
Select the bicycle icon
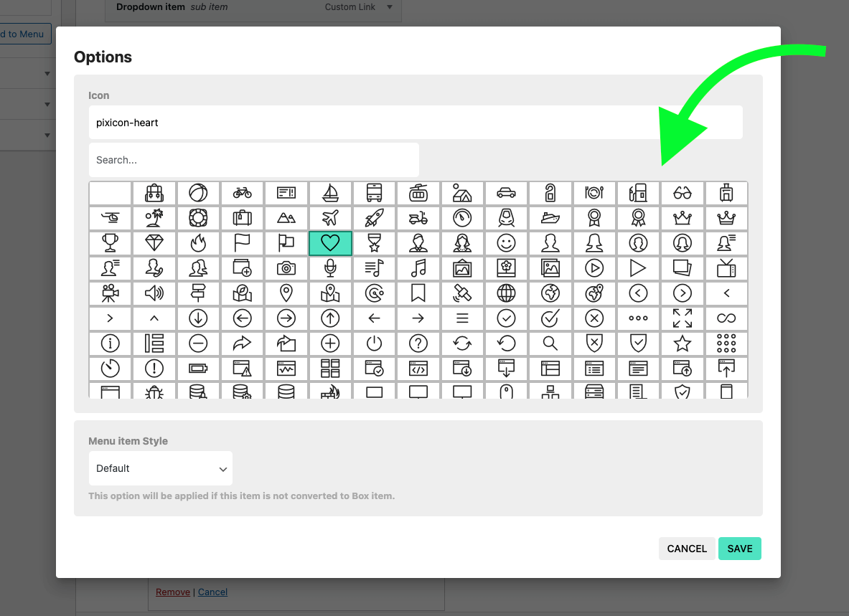[x=242, y=193]
